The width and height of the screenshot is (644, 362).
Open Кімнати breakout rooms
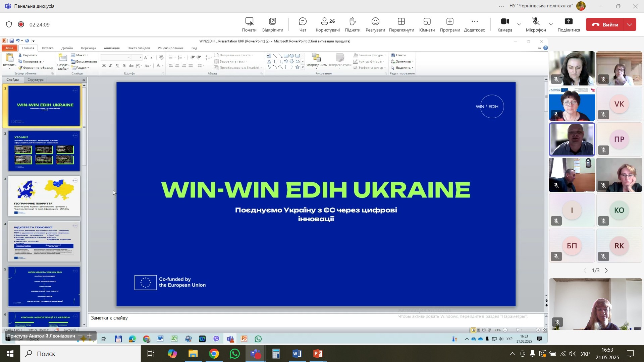pos(427,25)
